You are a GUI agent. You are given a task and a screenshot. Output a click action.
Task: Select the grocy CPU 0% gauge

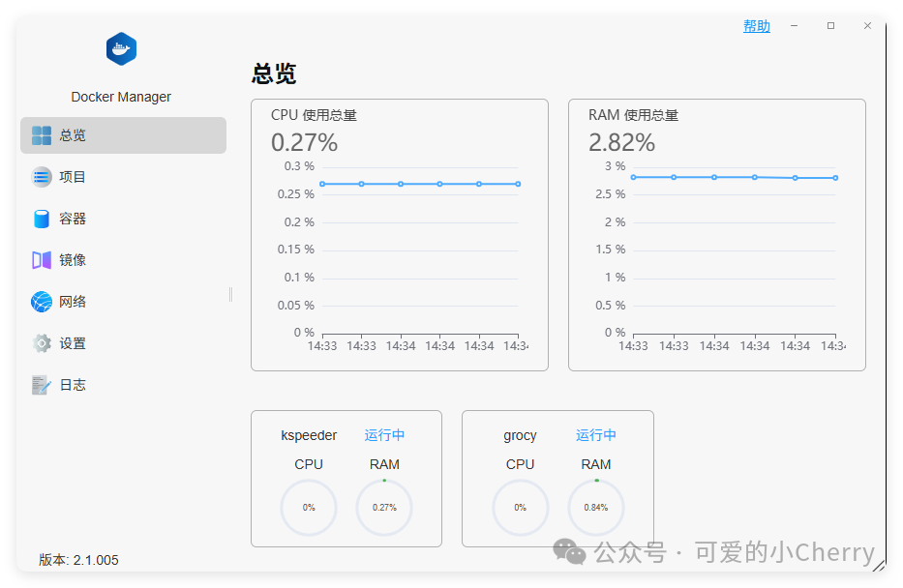pos(520,508)
